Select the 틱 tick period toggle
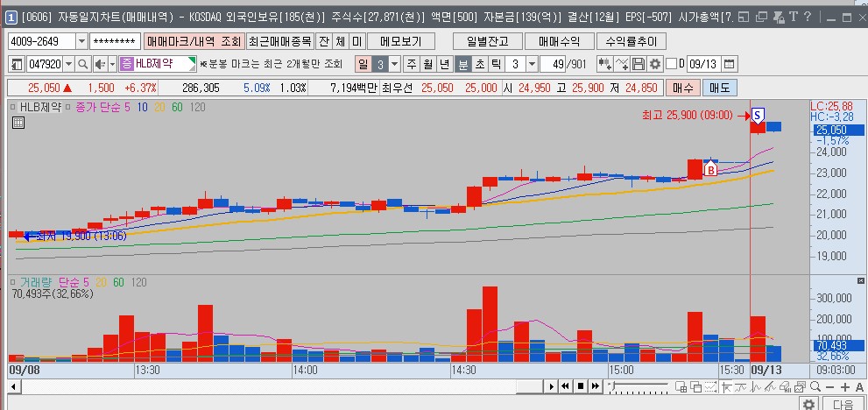The image size is (868, 410). tap(497, 64)
